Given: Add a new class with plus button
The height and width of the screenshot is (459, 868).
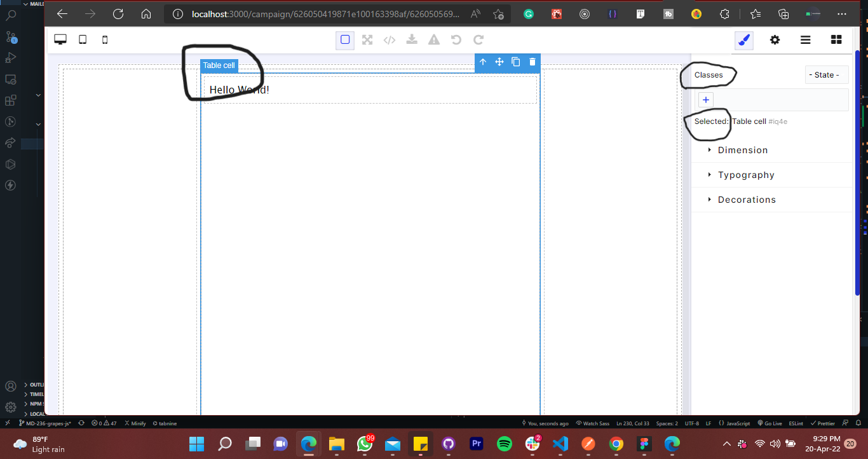Looking at the screenshot, I should point(706,100).
